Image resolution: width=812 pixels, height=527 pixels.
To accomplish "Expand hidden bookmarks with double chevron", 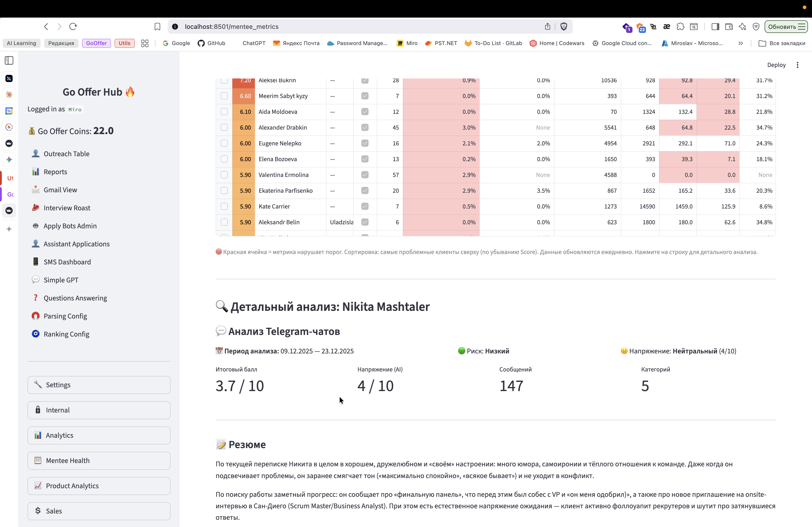I will pyautogui.click(x=740, y=43).
